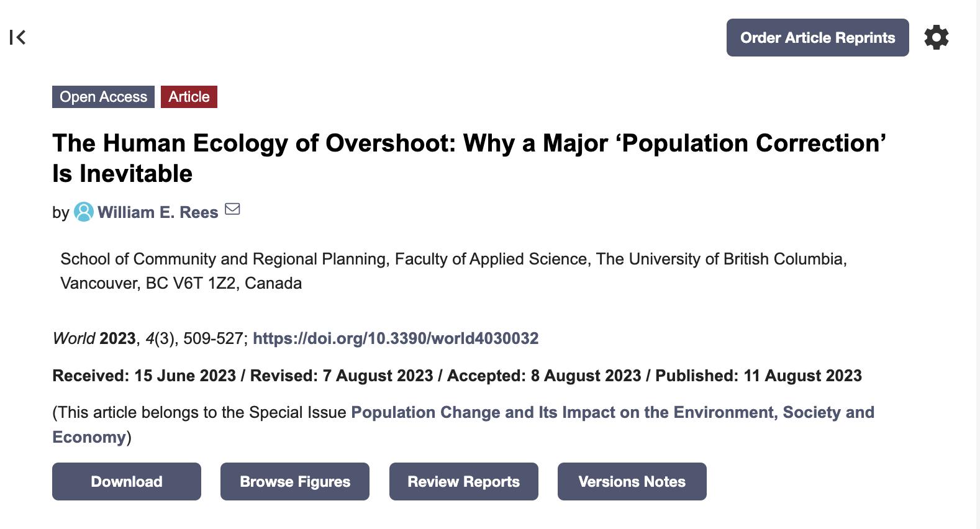Open the Population Change Special Issue link
Viewport: 980px width, 529px height.
pyautogui.click(x=613, y=412)
